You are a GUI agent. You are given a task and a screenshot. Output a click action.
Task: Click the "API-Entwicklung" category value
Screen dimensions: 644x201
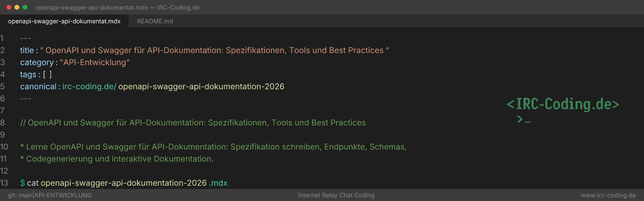(95, 62)
